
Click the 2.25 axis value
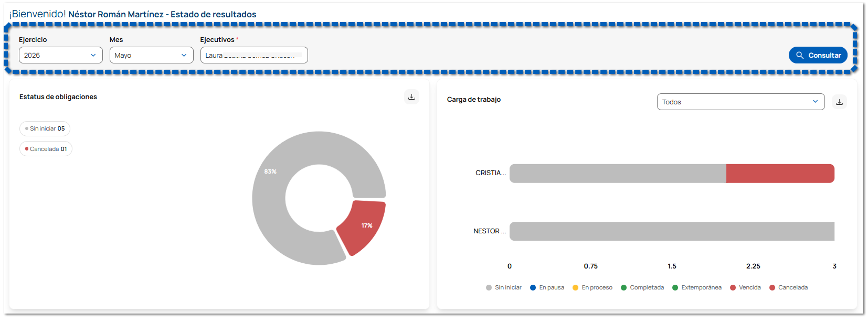coord(753,266)
